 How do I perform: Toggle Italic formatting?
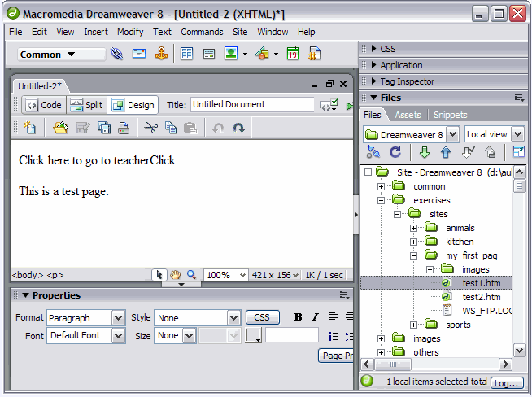[x=315, y=317]
